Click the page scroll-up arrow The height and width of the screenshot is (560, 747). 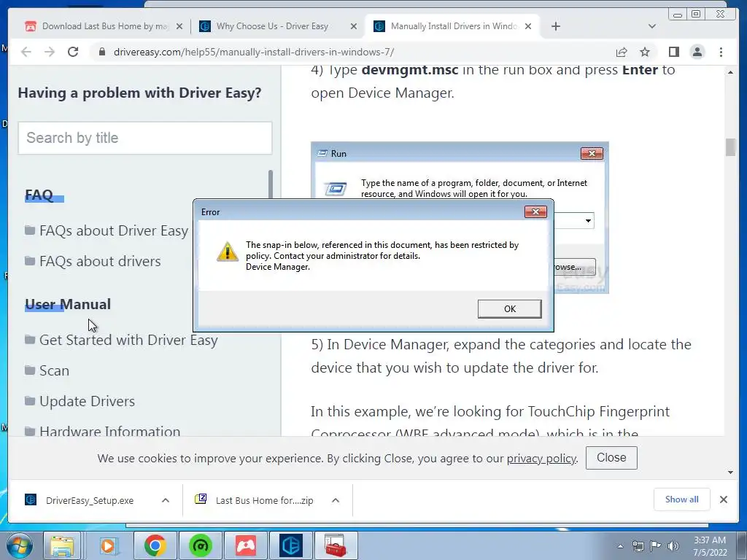[730, 72]
